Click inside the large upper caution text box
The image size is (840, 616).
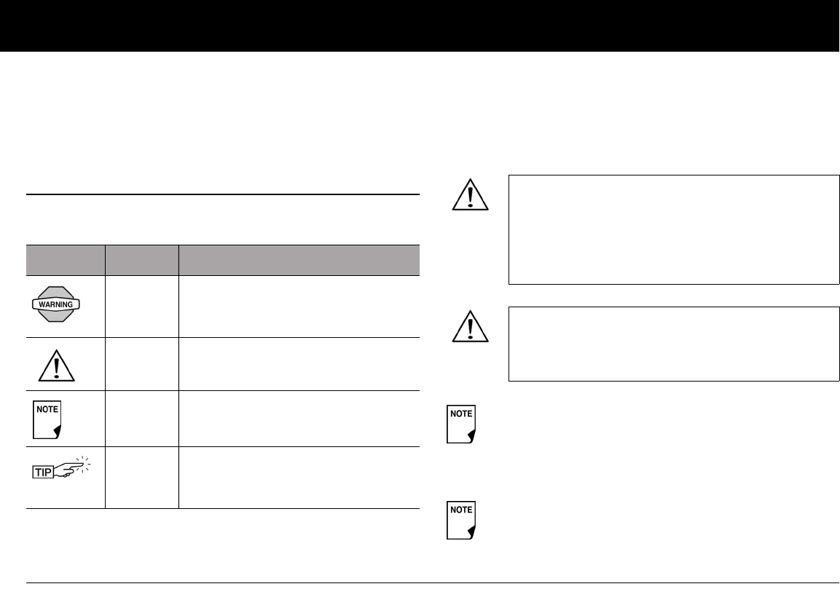click(673, 229)
